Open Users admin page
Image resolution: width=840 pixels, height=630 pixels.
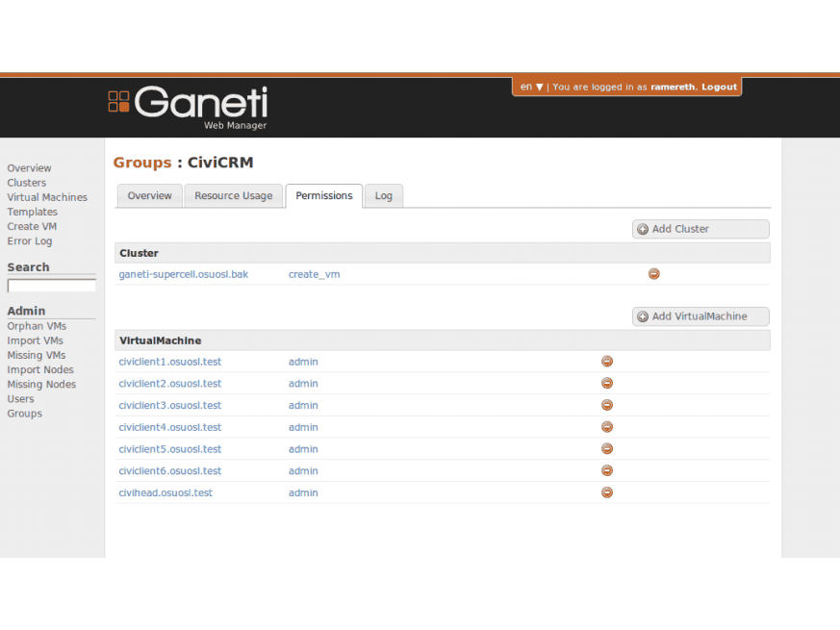[x=20, y=399]
